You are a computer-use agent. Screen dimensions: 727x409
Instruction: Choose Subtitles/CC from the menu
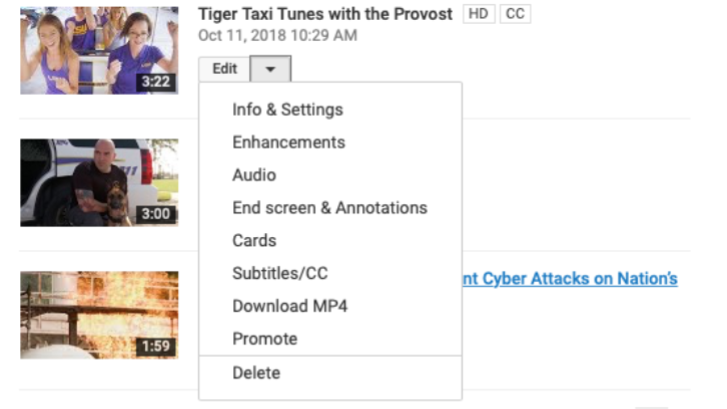click(280, 273)
